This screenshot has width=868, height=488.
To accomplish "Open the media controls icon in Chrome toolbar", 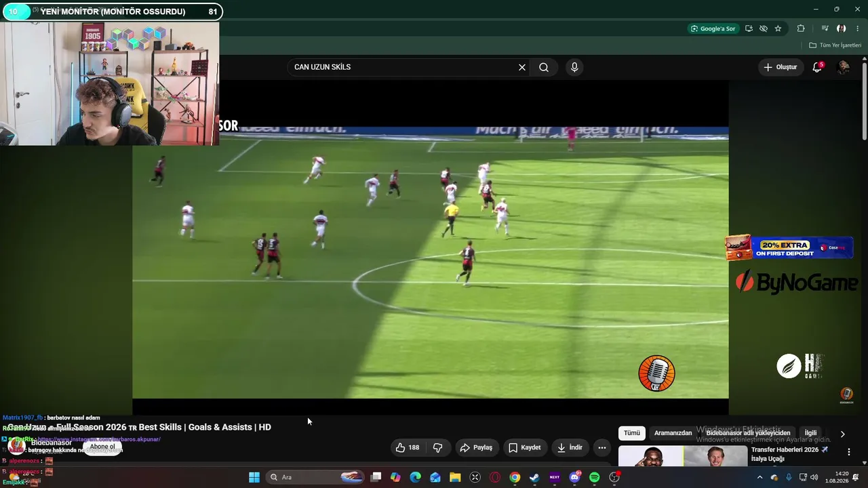I will click(825, 28).
